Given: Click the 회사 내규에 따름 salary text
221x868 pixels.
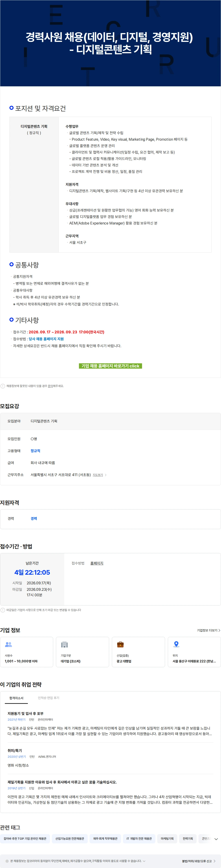Looking at the screenshot, I should (43, 463).
